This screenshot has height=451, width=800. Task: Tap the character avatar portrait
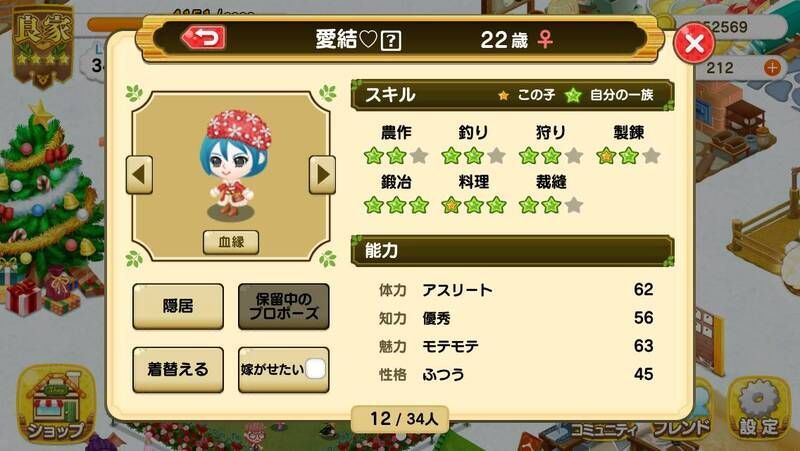click(x=235, y=163)
